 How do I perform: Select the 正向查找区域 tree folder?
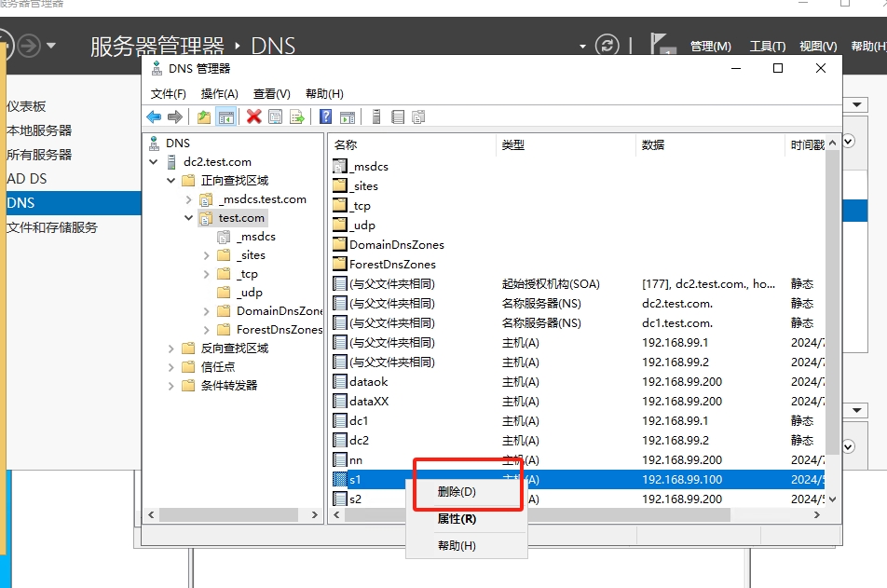point(235,181)
